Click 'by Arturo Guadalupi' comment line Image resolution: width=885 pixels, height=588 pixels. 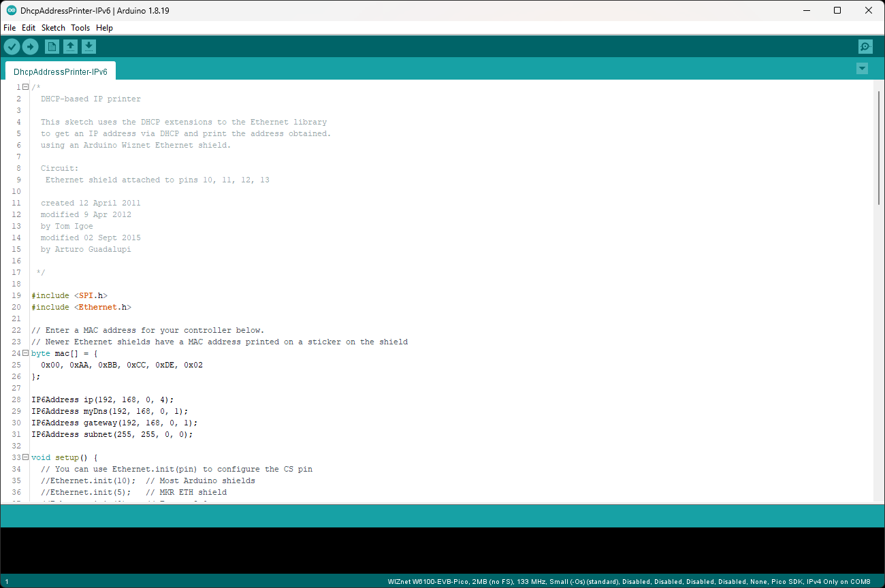click(86, 249)
